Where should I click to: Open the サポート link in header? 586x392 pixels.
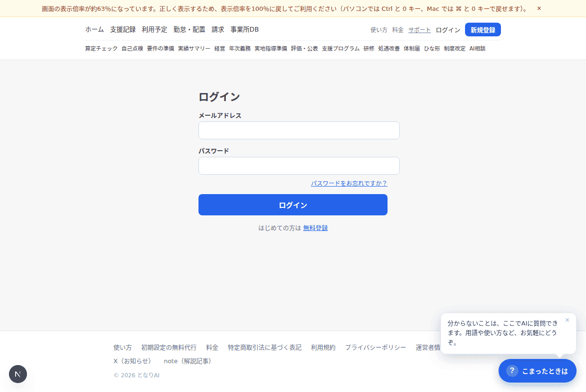coord(420,30)
